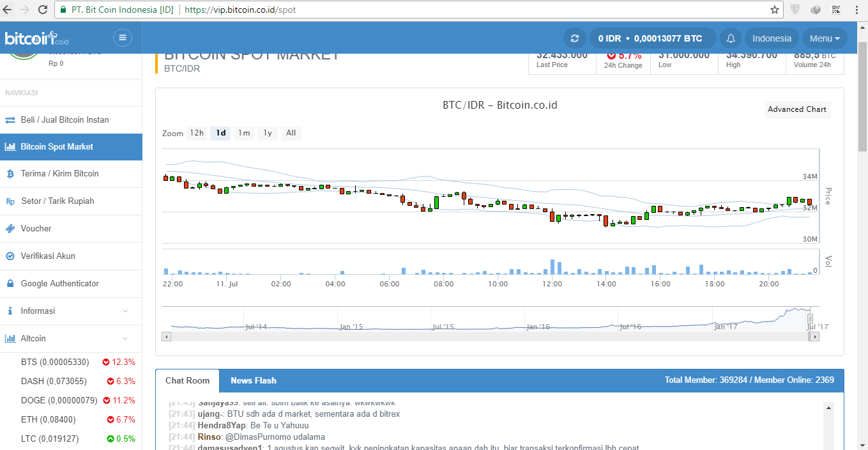
Task: Set chart zoom to 1d
Action: coord(221,133)
